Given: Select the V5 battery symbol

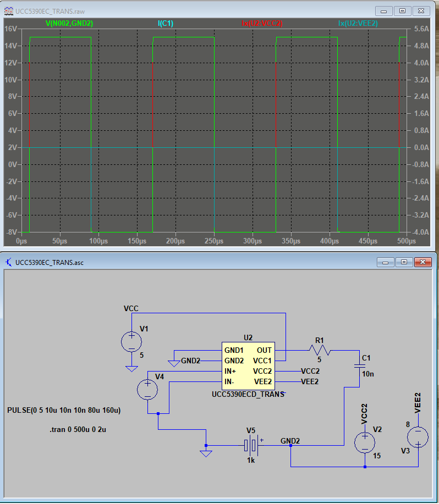Looking at the screenshot, I should (252, 446).
